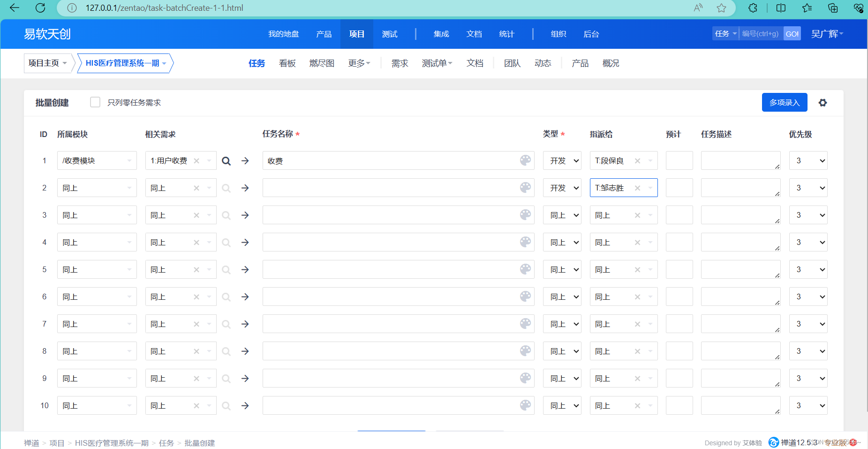Open 我的地盘 main menu
Image resolution: width=868 pixels, height=449 pixels.
[x=284, y=34]
